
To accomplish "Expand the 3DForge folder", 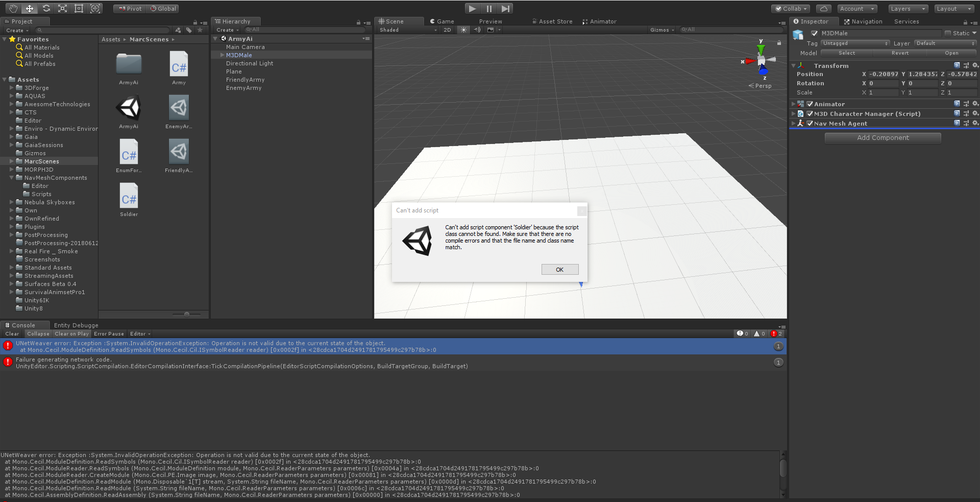I will [12, 88].
